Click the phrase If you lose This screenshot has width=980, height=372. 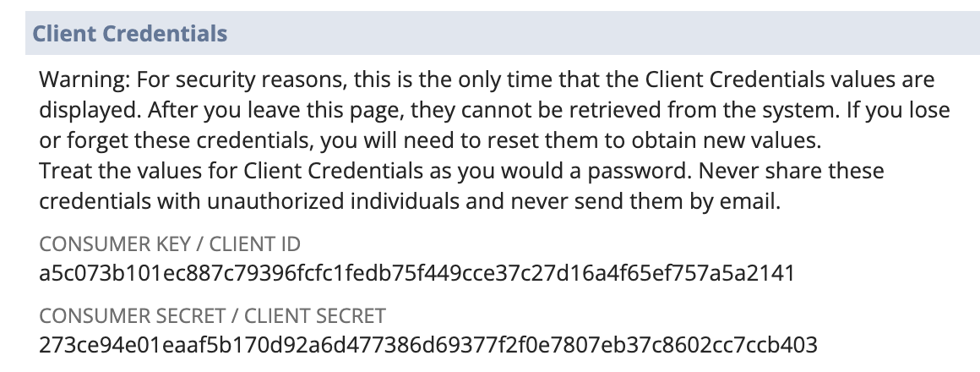point(898,110)
